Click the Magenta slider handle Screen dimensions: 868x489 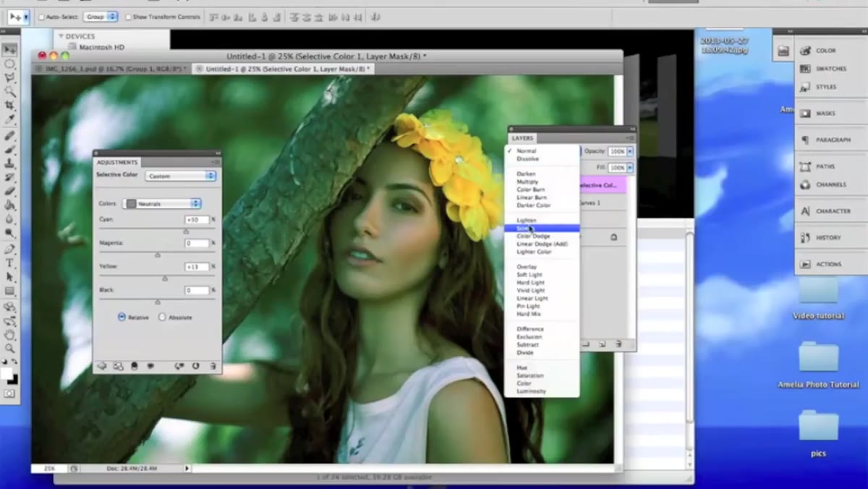coord(158,255)
